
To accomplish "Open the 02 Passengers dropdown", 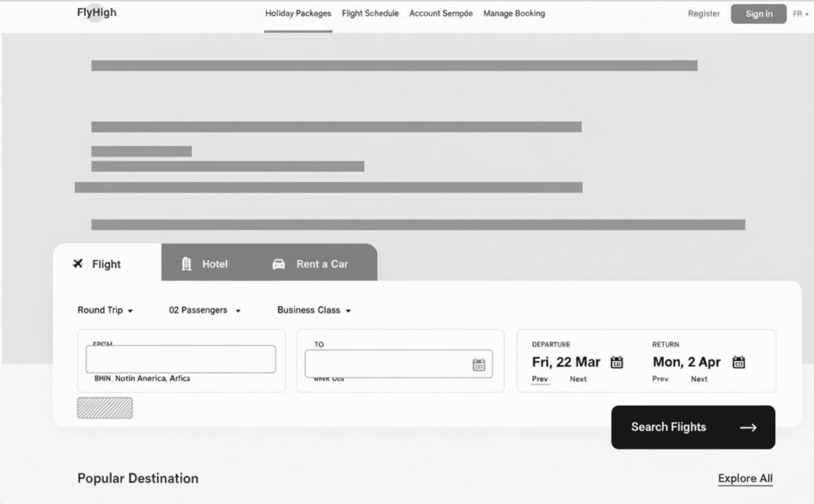I will 204,310.
